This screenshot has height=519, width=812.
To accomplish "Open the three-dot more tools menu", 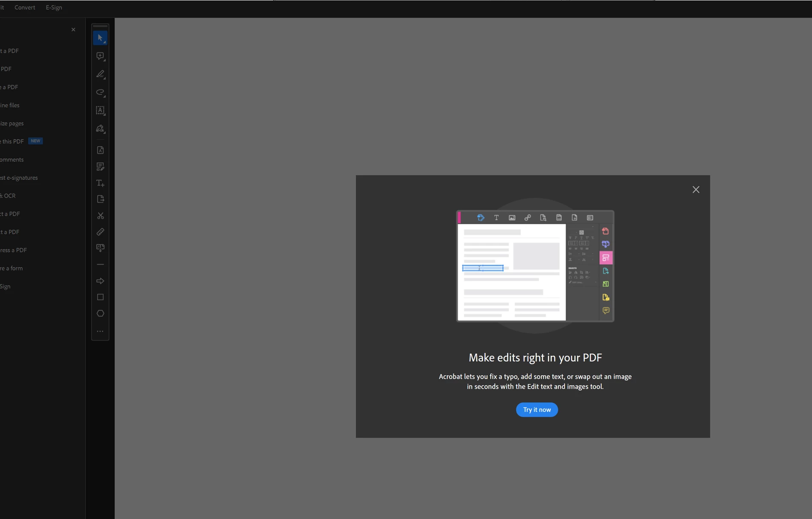I will tap(100, 331).
